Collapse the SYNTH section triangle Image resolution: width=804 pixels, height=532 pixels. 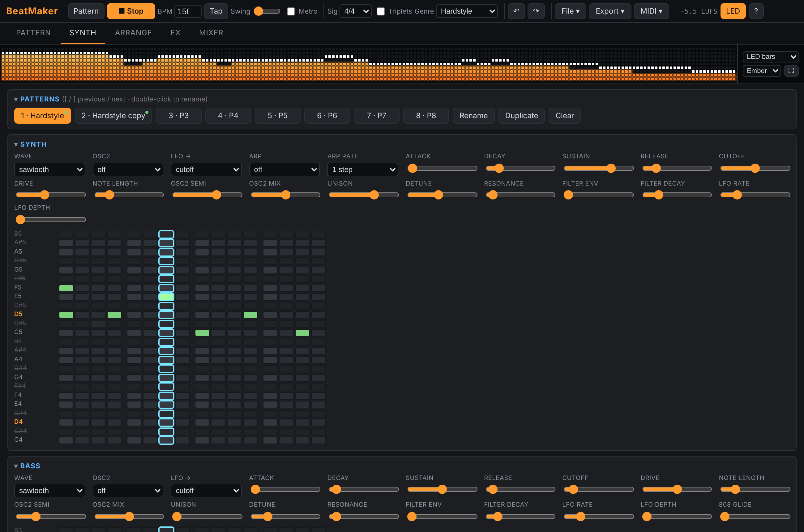click(16, 144)
